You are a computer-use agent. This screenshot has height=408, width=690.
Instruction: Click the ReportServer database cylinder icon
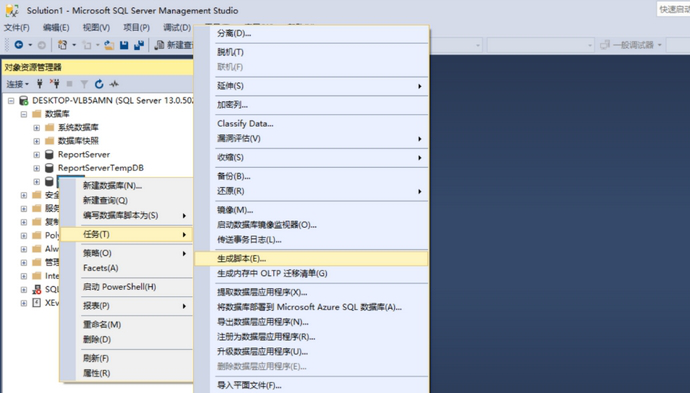(x=49, y=154)
